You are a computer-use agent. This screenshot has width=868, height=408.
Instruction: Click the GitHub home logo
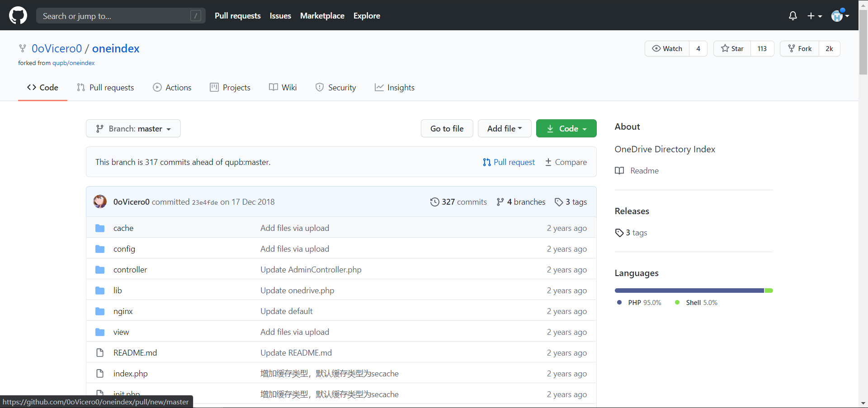(18, 15)
